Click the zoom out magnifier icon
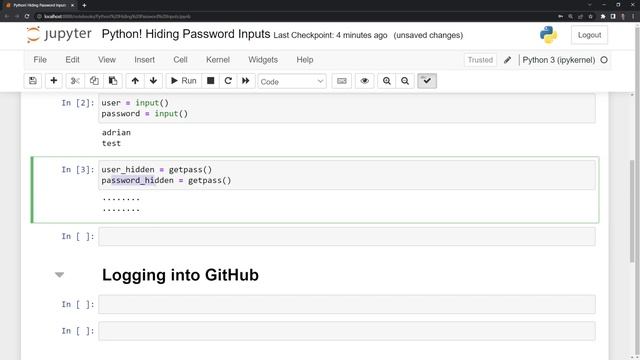 (405, 81)
